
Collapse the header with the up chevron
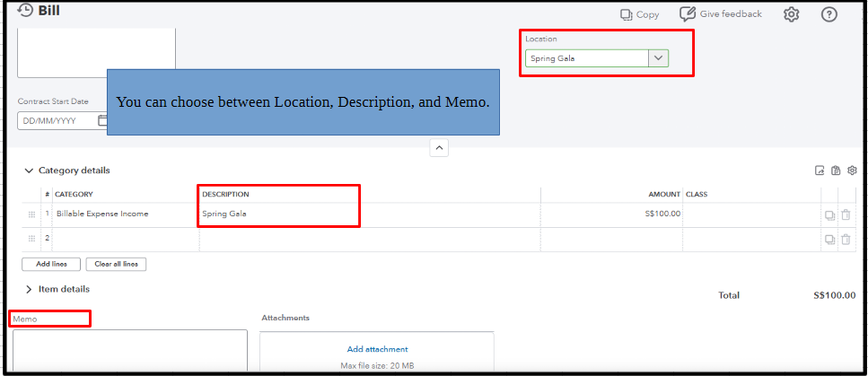[x=439, y=148]
